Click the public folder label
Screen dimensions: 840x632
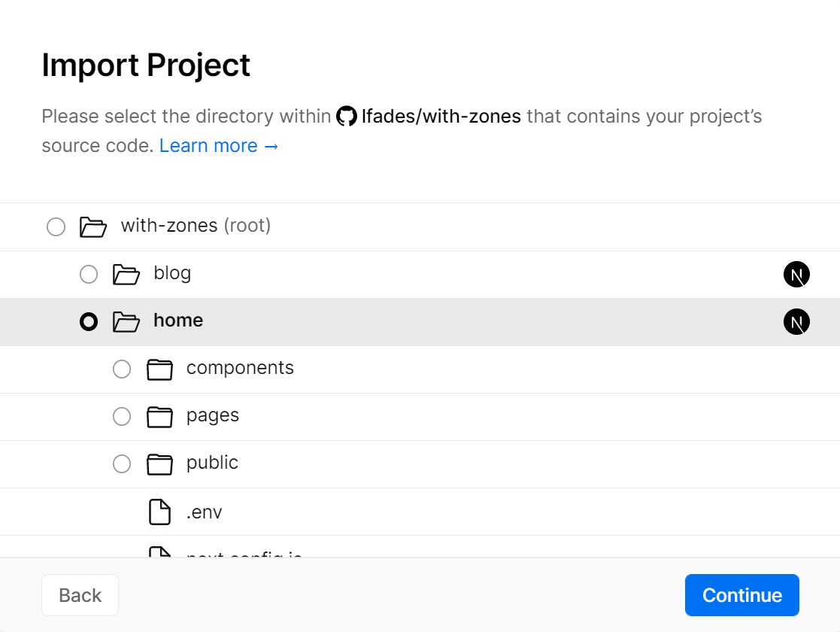point(212,463)
